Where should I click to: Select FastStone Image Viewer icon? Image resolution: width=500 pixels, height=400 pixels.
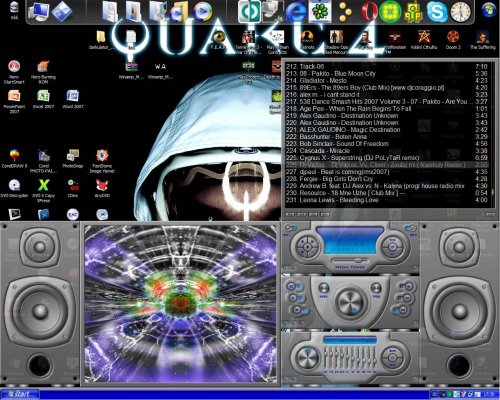click(102, 161)
